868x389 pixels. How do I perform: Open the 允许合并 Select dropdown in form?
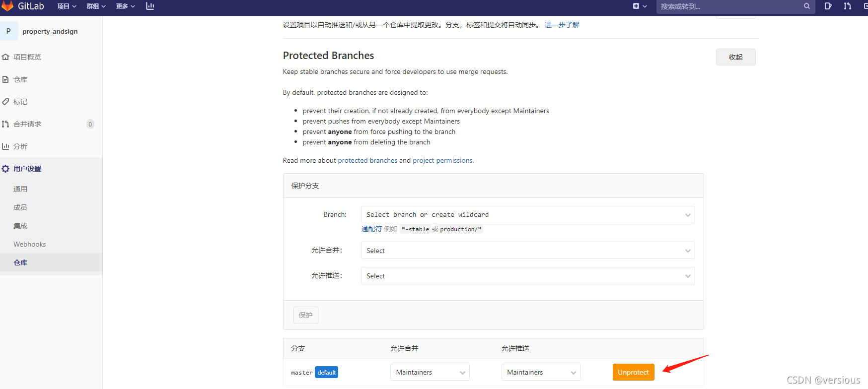[x=528, y=251]
